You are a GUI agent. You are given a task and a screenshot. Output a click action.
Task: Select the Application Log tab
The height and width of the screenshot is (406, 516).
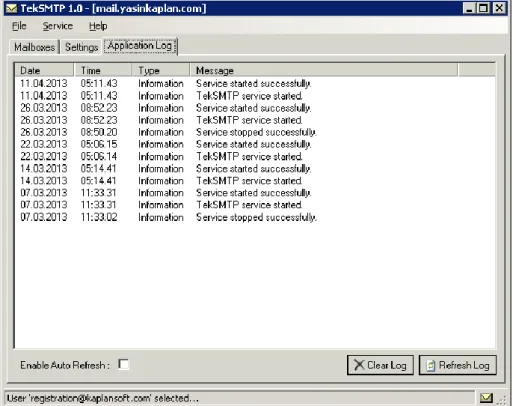pyautogui.click(x=140, y=46)
